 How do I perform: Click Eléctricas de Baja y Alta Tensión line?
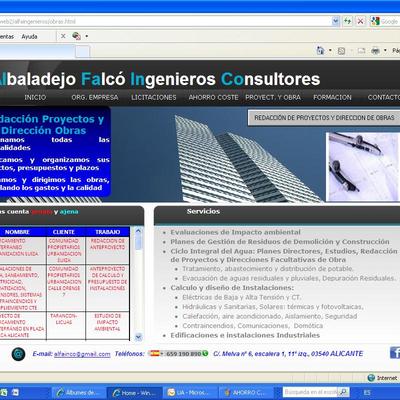point(241,297)
